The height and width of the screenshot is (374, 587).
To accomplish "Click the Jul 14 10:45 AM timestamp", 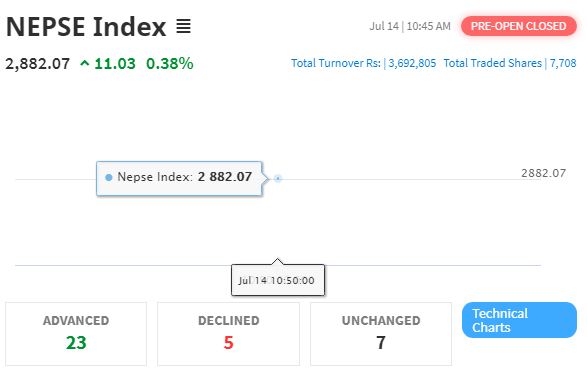I will [x=410, y=26].
